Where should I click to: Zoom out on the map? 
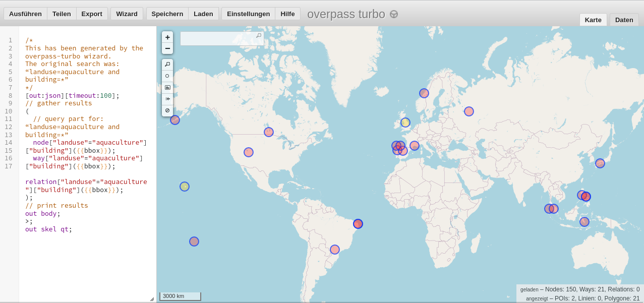click(x=167, y=48)
